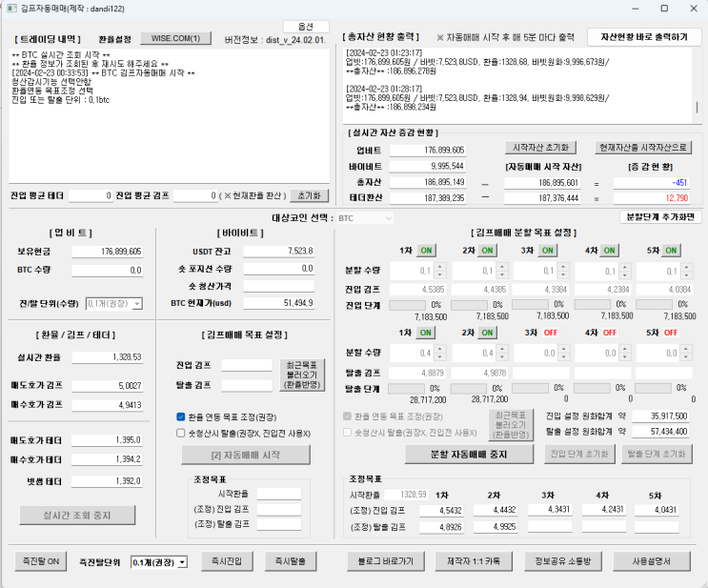Image resolution: width=708 pixels, height=588 pixels.
Task: Click 초기화 button next to 진입 평균 김프
Action: point(309,195)
